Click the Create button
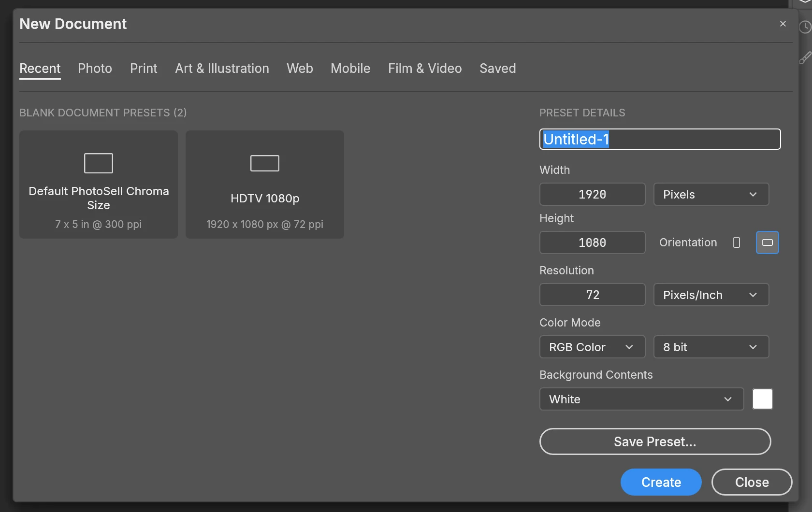The height and width of the screenshot is (512, 812). 661,482
